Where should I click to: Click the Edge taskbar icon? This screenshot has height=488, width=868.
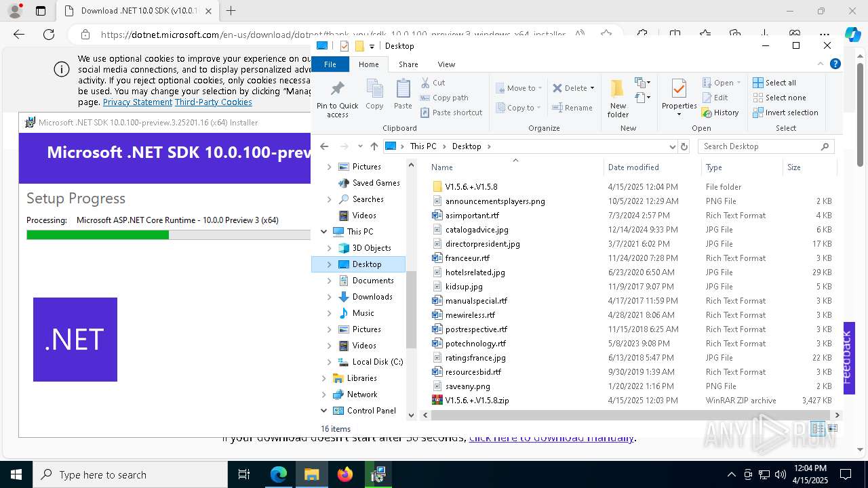click(279, 474)
